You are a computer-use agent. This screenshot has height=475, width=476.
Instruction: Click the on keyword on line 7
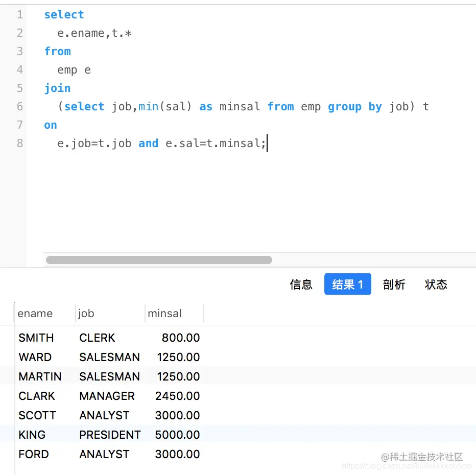click(51, 125)
